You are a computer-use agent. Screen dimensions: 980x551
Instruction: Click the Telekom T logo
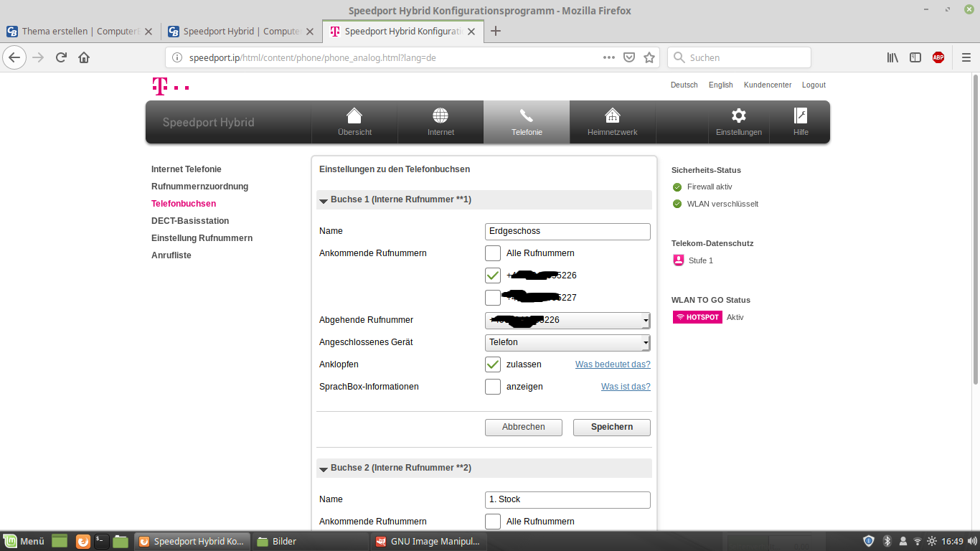(170, 86)
